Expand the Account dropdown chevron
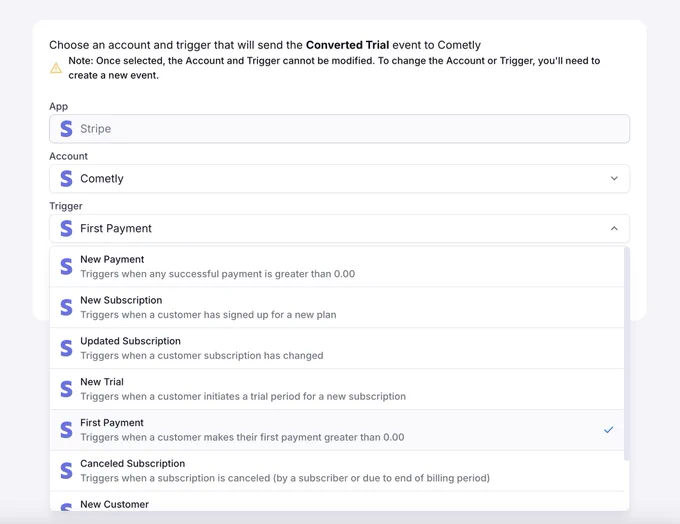This screenshot has width=680, height=524. 614,179
